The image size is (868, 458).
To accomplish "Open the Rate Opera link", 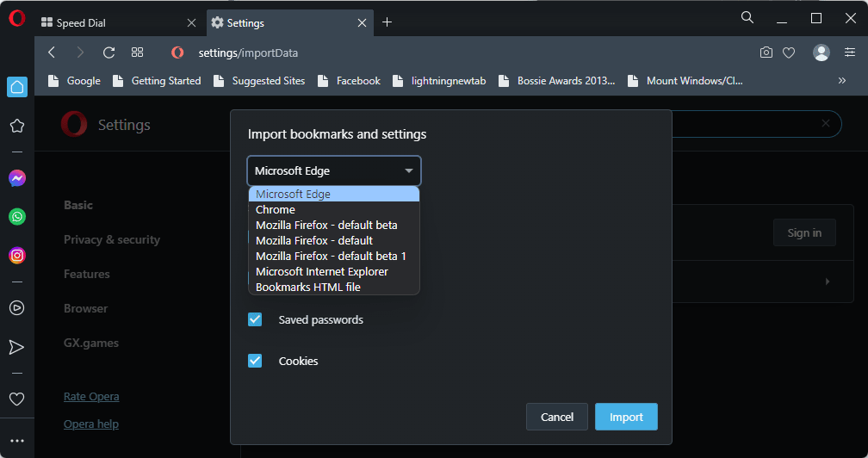I will pos(91,397).
